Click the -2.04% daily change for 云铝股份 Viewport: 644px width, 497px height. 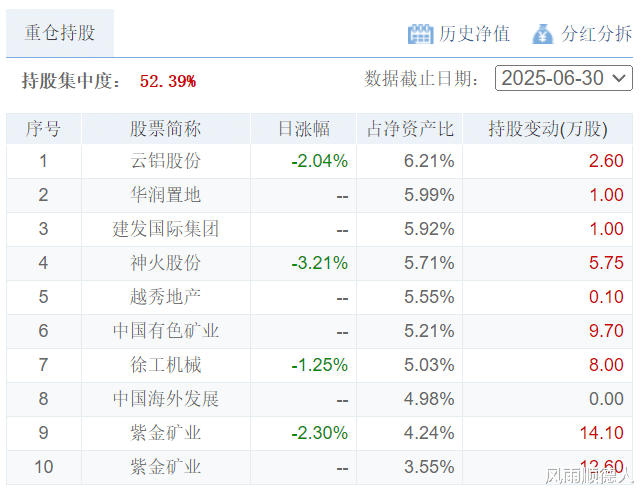[320, 161]
